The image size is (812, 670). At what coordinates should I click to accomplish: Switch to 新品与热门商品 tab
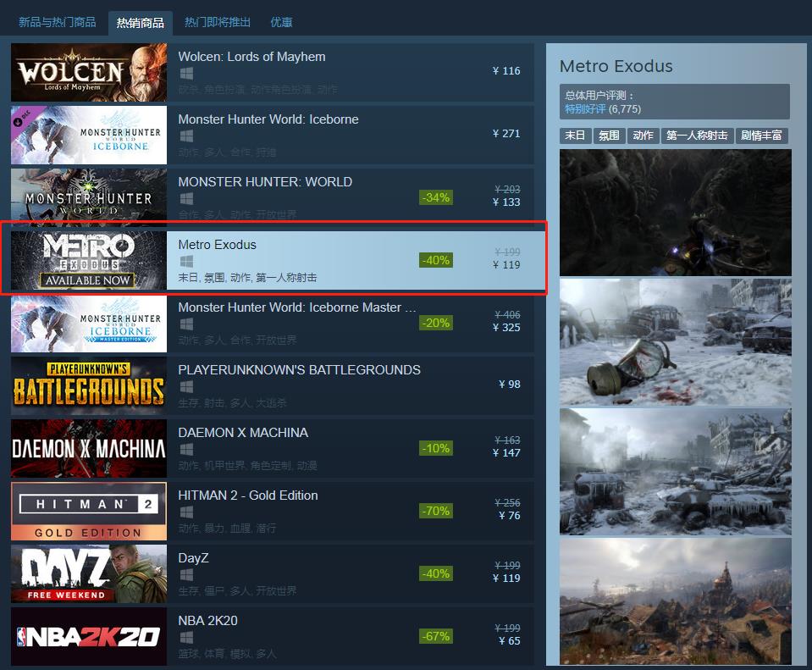[57, 22]
